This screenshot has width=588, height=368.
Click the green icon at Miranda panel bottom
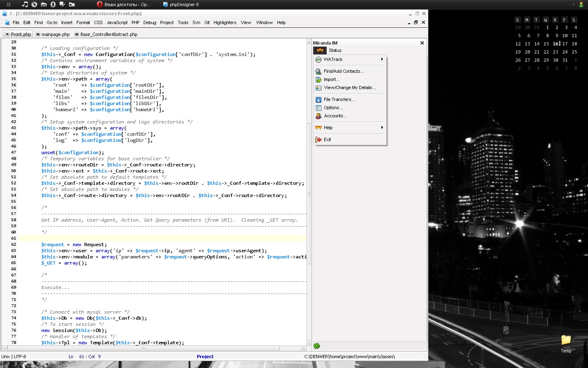pos(317,346)
